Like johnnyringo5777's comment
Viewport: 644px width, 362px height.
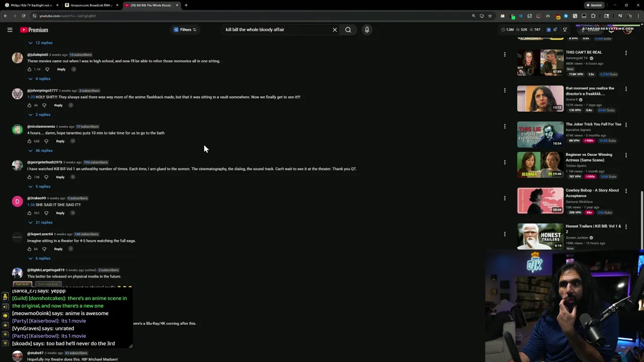pos(29,105)
